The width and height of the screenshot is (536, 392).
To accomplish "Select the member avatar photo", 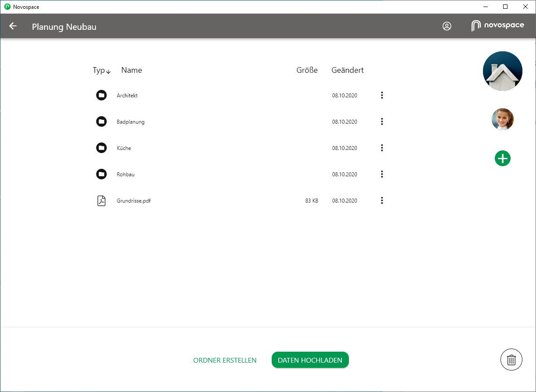I will point(503,119).
